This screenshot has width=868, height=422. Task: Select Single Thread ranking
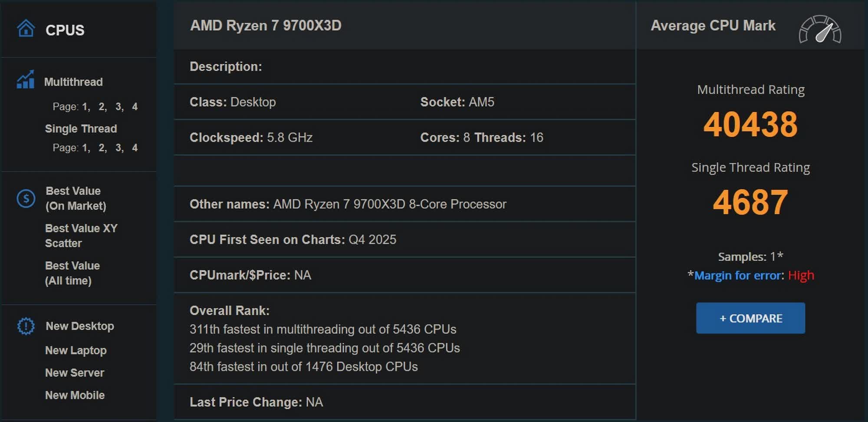(x=81, y=129)
